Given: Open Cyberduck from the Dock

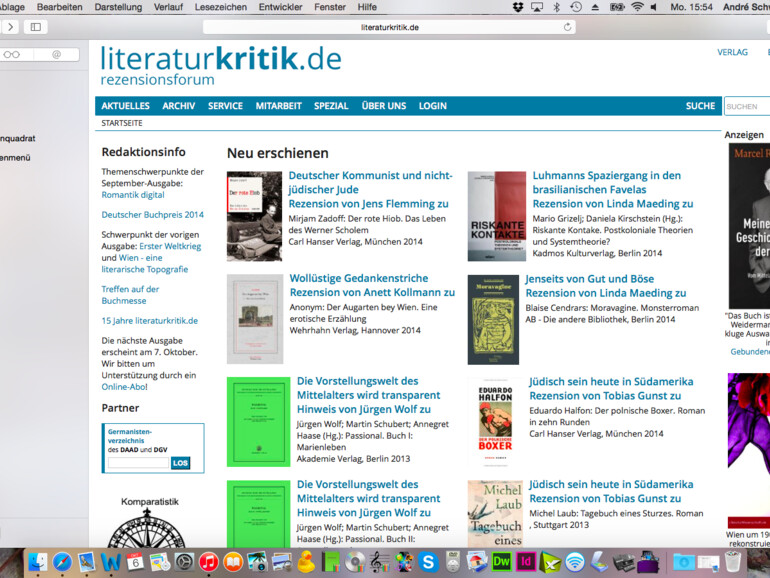Looking at the screenshot, I should [306, 562].
